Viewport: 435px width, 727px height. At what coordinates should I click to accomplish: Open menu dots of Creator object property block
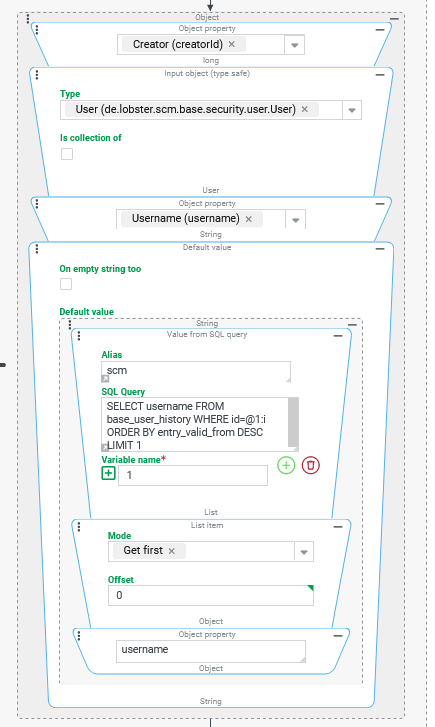[37, 30]
